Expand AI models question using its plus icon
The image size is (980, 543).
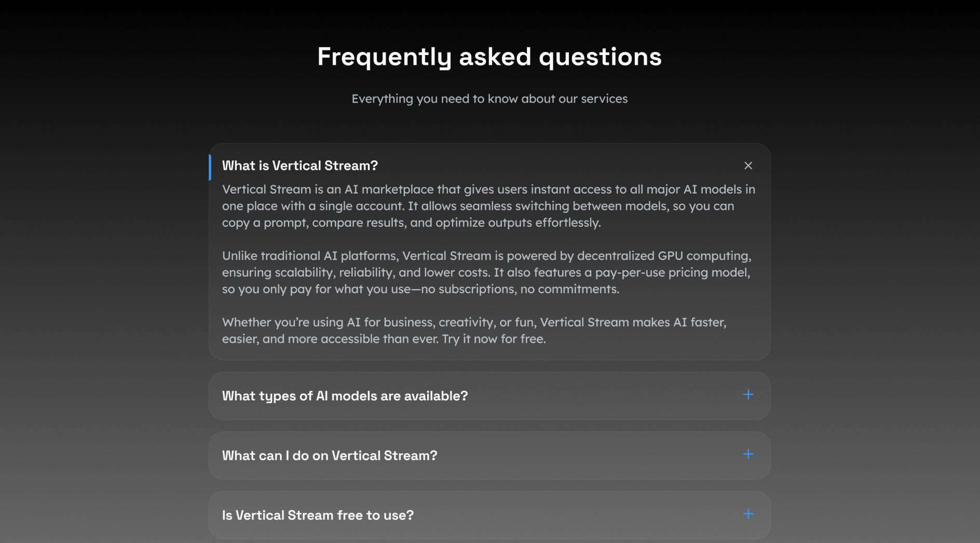(x=748, y=395)
